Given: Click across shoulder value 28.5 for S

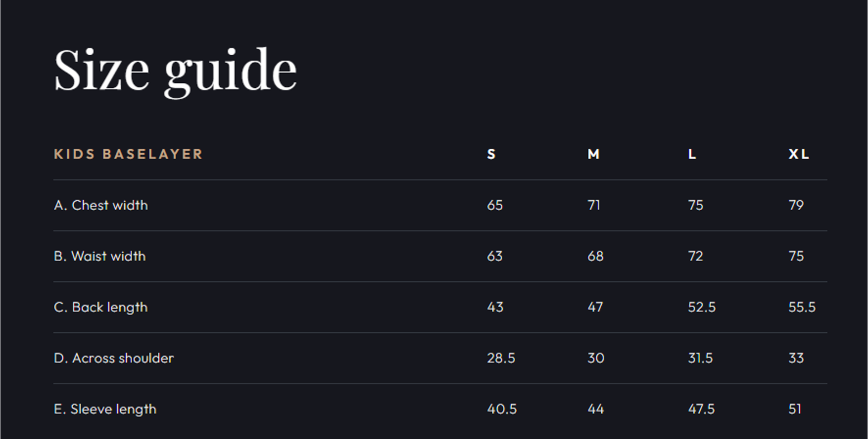Looking at the screenshot, I should click(501, 358).
